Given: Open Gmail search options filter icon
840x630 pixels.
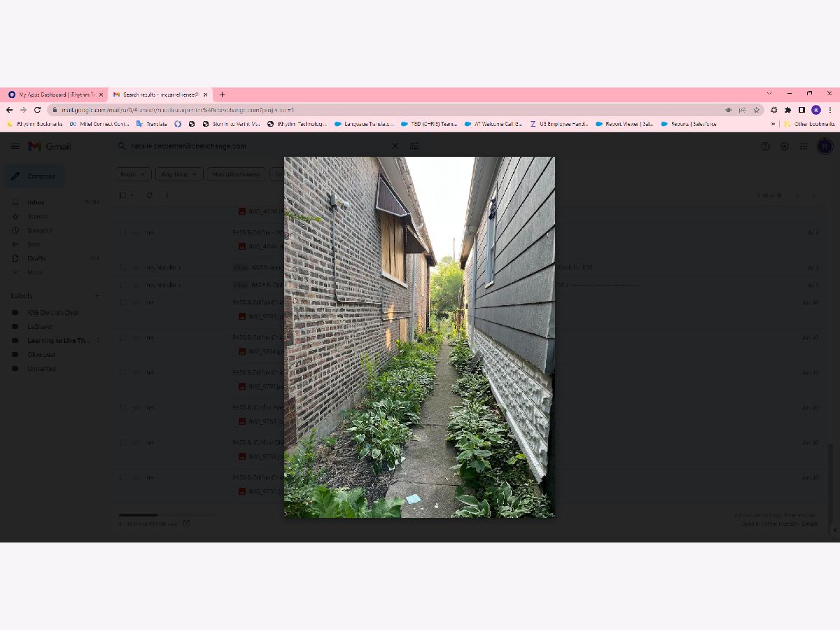Looking at the screenshot, I should [x=414, y=146].
